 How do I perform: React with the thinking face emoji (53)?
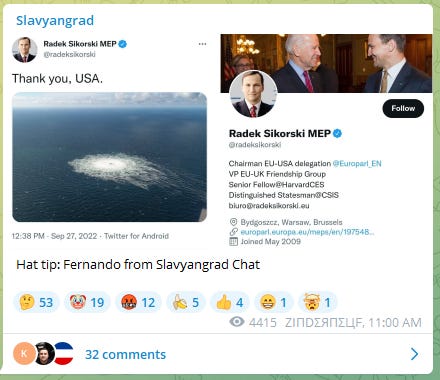36,302
